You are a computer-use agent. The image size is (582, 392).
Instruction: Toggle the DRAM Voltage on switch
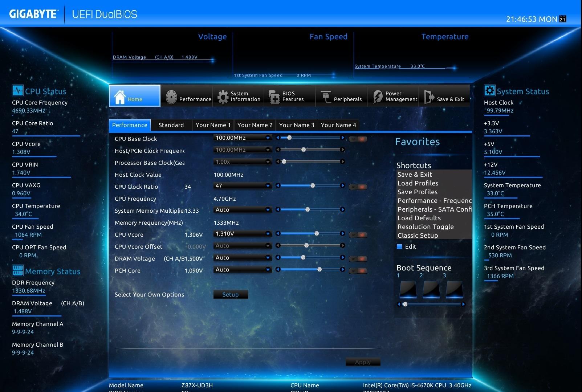pos(358,259)
